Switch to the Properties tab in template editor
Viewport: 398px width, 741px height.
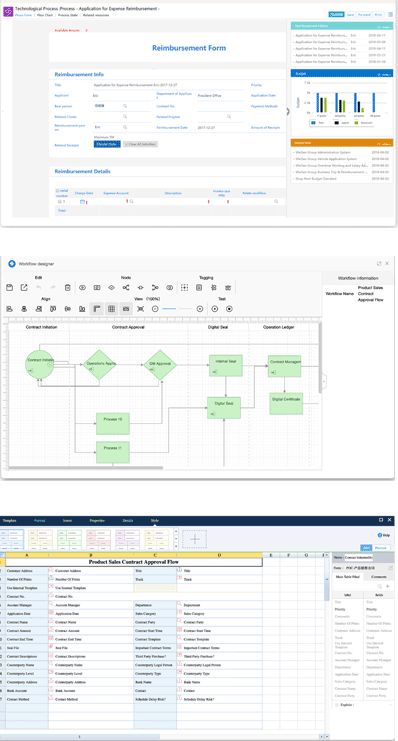click(x=96, y=520)
